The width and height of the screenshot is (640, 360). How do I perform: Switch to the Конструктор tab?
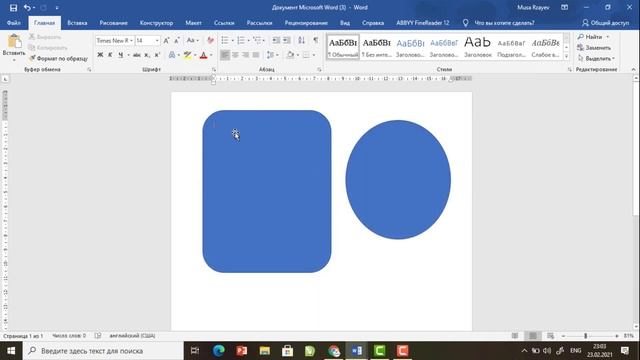point(156,23)
